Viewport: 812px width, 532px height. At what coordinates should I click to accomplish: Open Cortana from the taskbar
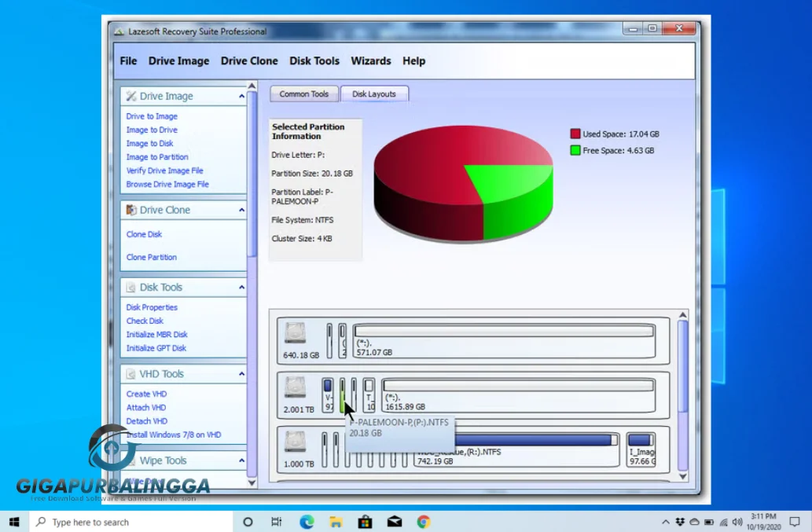[x=248, y=522]
